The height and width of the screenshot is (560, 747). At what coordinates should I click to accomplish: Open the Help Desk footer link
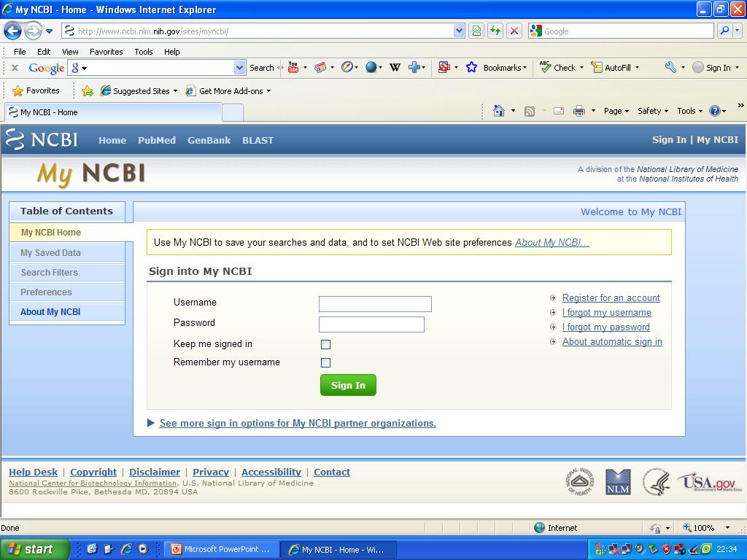click(x=34, y=472)
